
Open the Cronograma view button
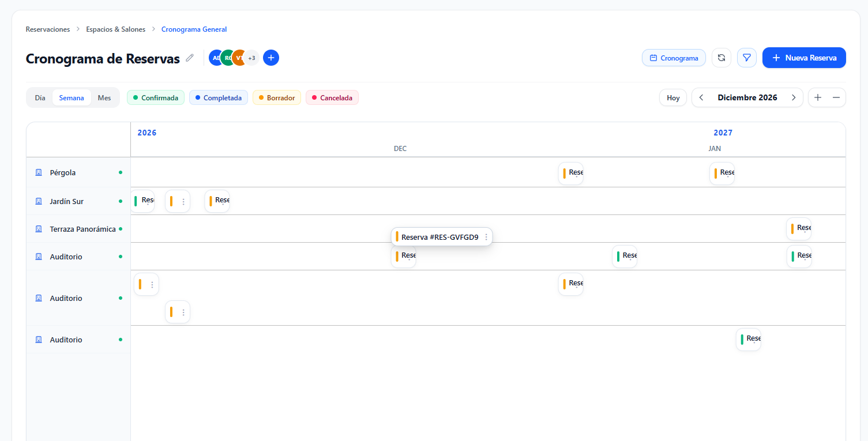[674, 58]
